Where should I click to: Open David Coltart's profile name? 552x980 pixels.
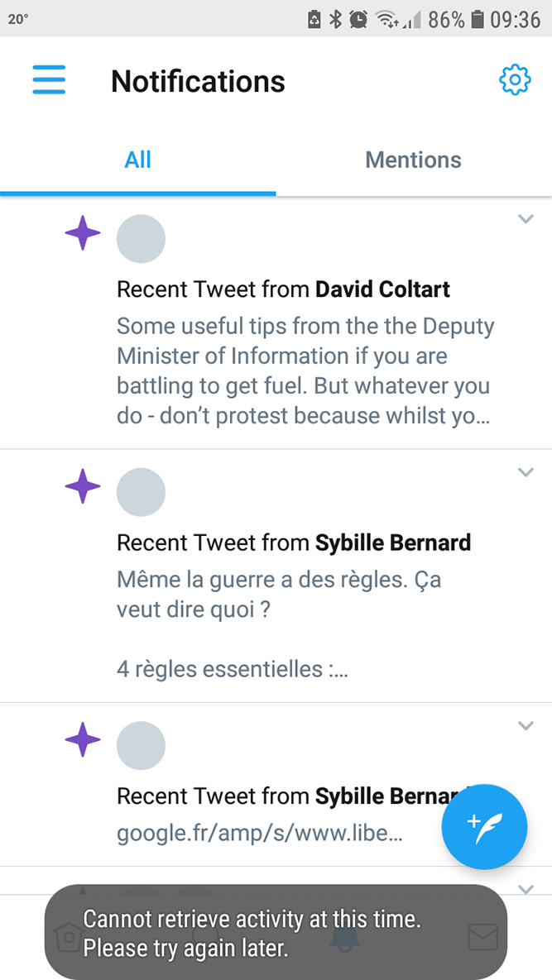point(382,289)
